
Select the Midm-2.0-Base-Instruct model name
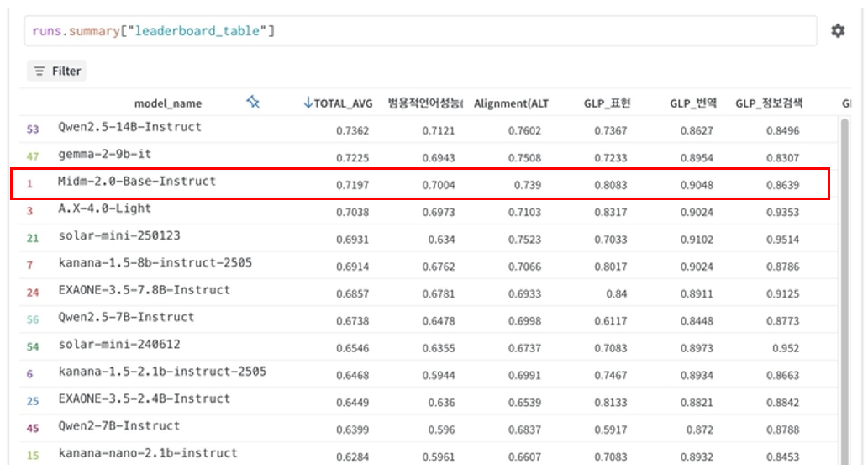point(137,181)
